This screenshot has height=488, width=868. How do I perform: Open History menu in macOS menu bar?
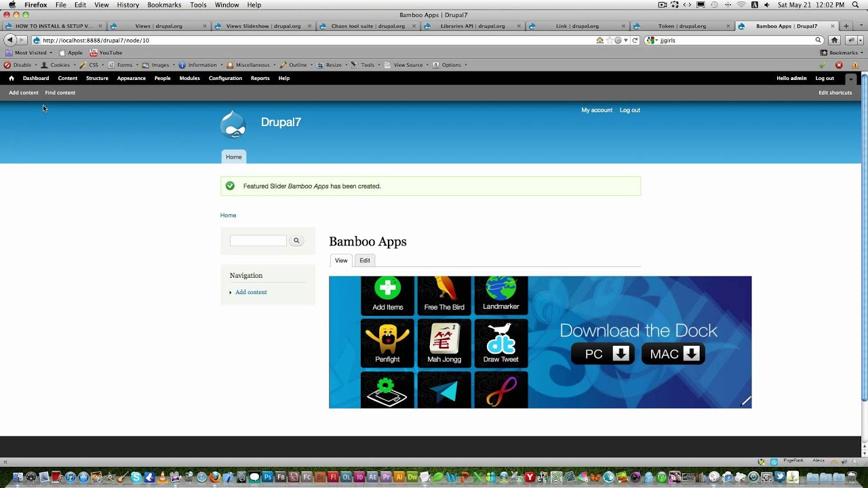[127, 5]
